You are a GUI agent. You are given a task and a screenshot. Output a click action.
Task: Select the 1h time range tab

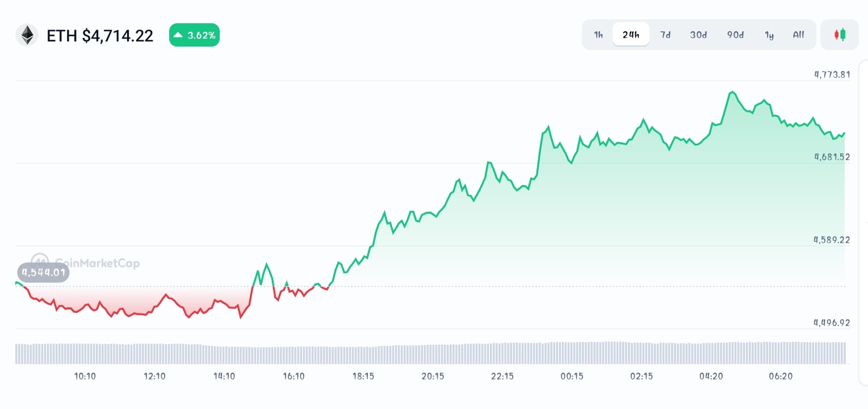(x=598, y=35)
